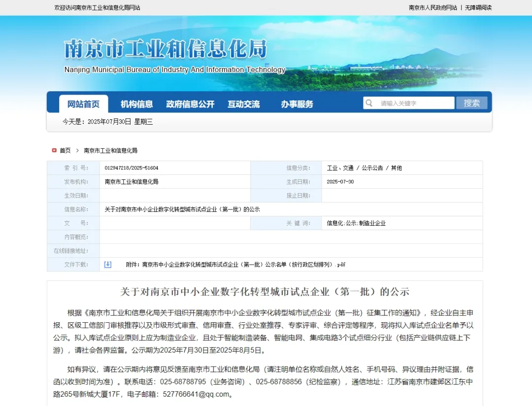Click the magnifier icon in search box
This screenshot has width=532, height=406.
tap(369, 103)
